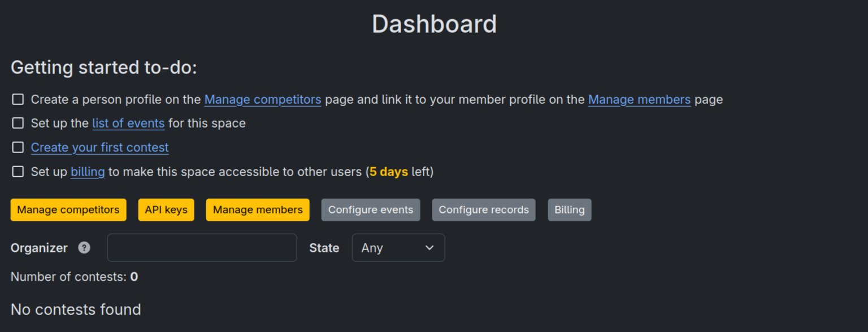Open the list of events link
Viewport: 868px width, 332px height.
coord(128,124)
